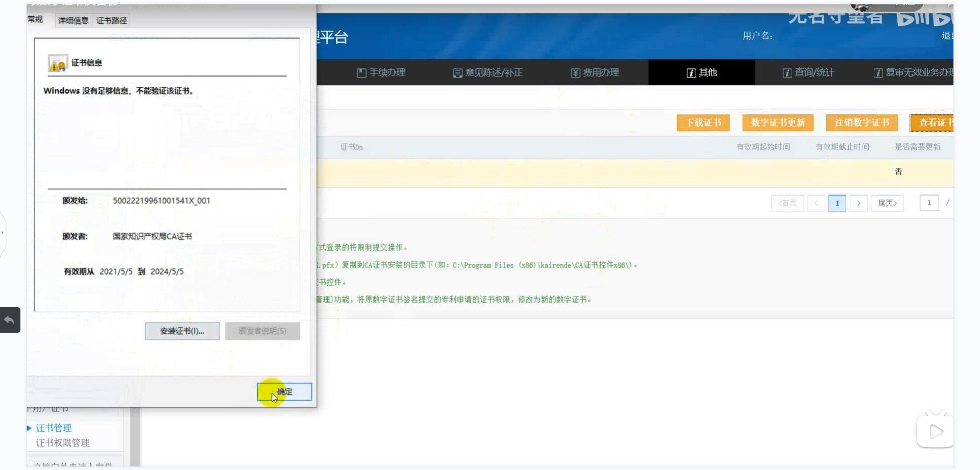Click the 用户名 label in header

[757, 36]
